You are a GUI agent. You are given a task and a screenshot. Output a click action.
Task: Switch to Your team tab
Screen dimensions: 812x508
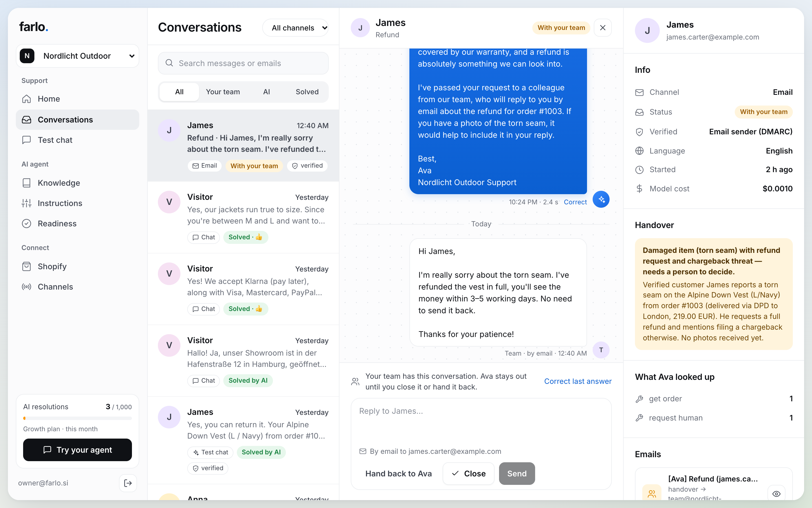pos(223,92)
